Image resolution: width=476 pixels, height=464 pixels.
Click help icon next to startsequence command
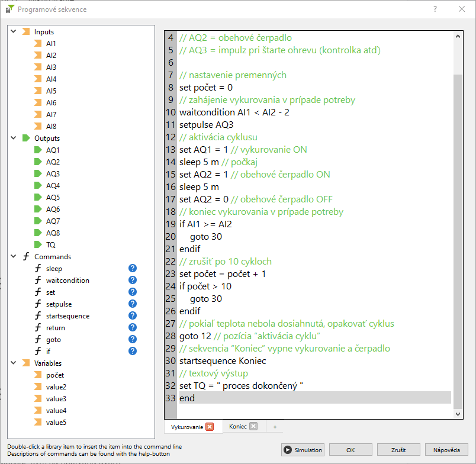[133, 316]
